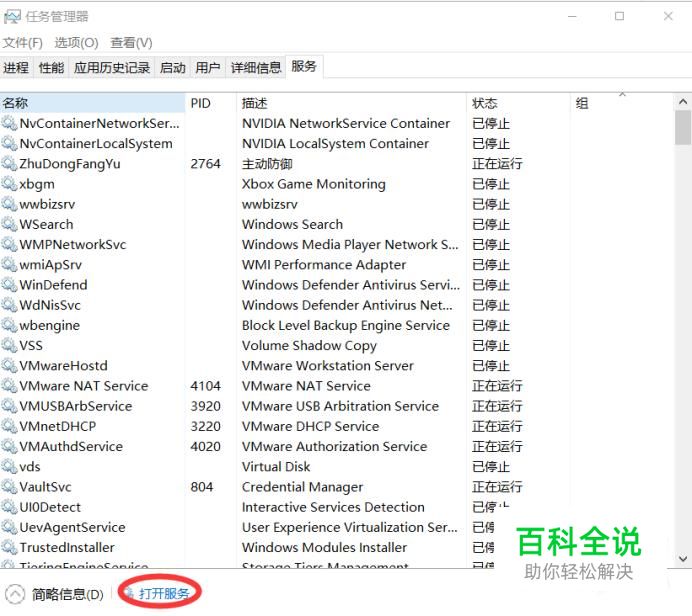The height and width of the screenshot is (616, 692).
Task: Click the gear icon beside UI0Detect
Action: pos(9,507)
